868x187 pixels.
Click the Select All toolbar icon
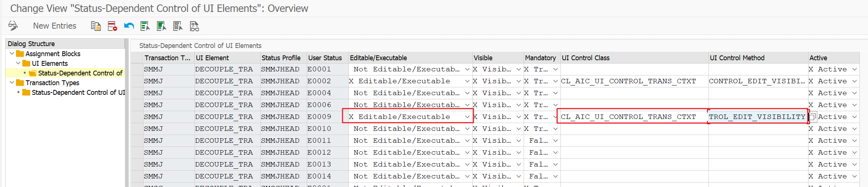[x=145, y=26]
